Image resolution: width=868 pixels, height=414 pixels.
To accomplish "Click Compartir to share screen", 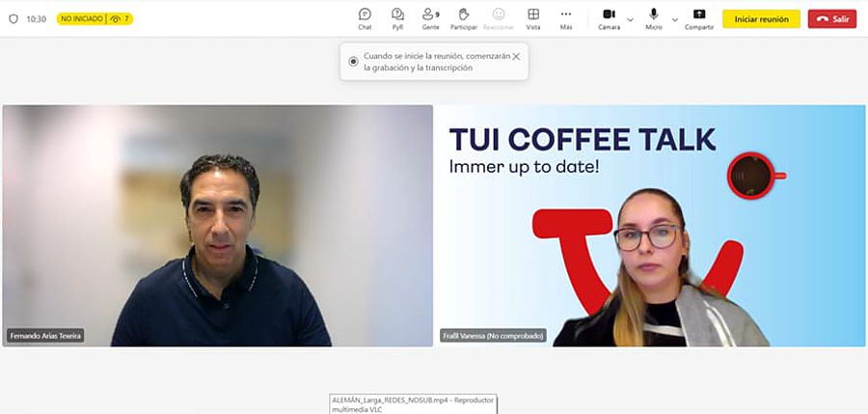I will click(699, 18).
